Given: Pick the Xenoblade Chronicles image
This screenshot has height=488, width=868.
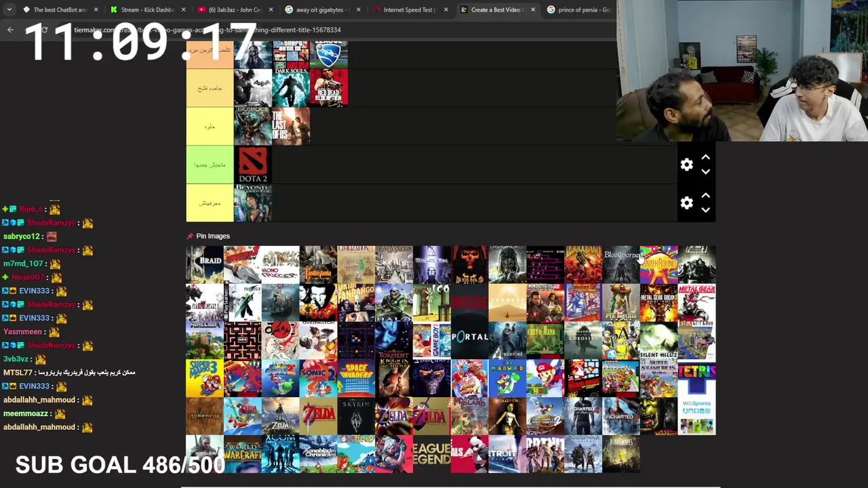Looking at the screenshot, I should point(318,454).
